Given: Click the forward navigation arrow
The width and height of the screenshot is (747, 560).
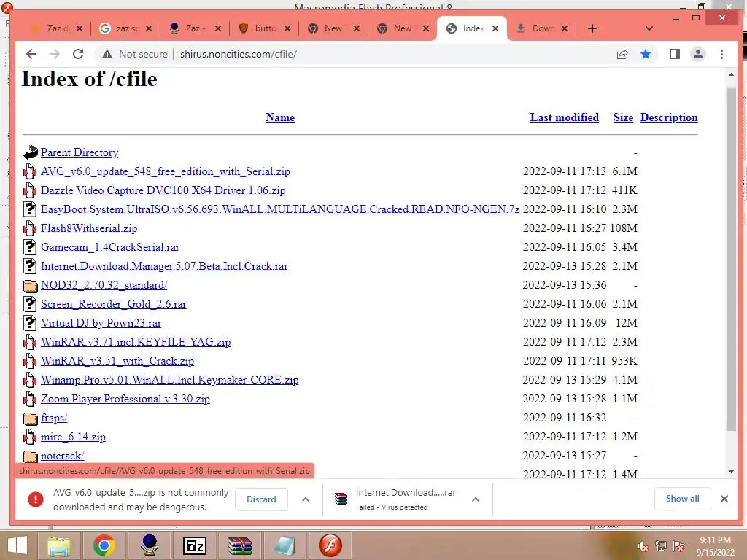Looking at the screenshot, I should [x=55, y=54].
